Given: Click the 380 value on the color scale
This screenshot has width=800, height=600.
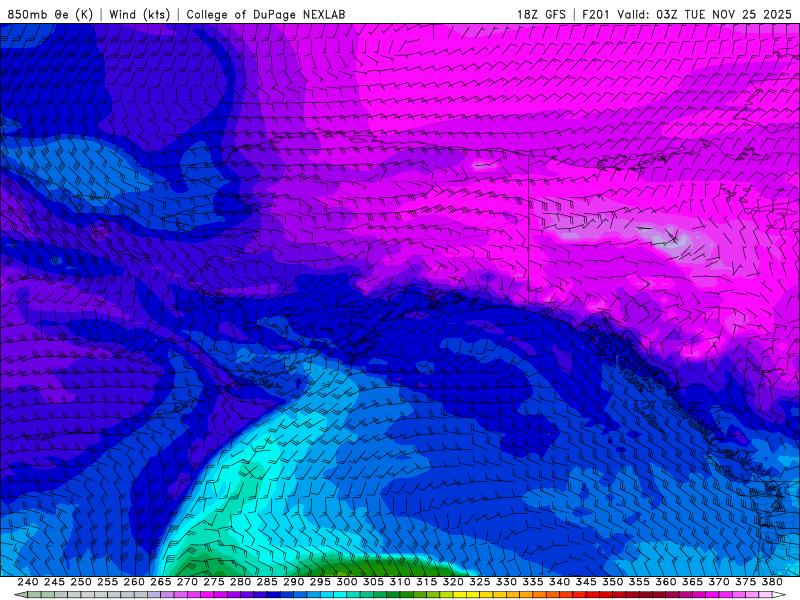Looking at the screenshot, I should [x=772, y=582].
